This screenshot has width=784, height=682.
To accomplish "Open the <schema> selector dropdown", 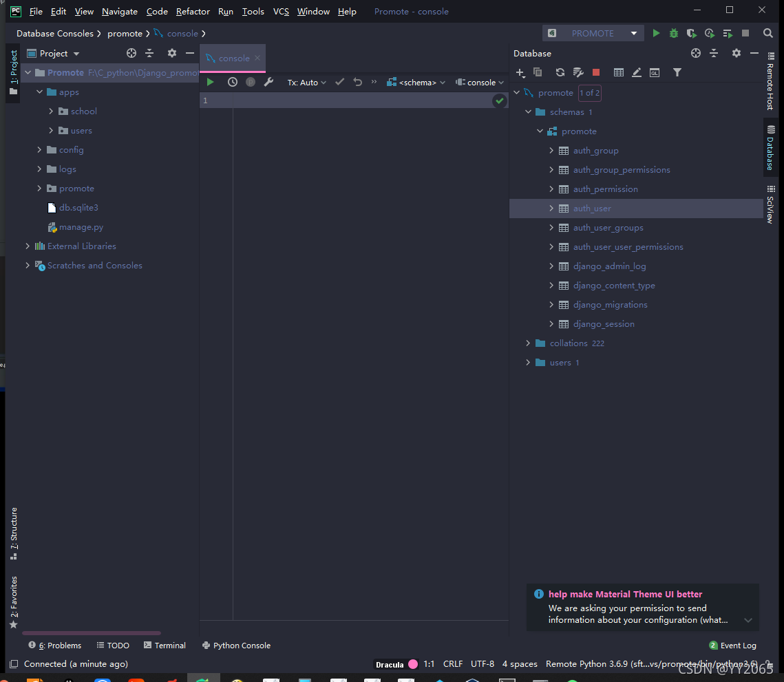I will coord(416,83).
